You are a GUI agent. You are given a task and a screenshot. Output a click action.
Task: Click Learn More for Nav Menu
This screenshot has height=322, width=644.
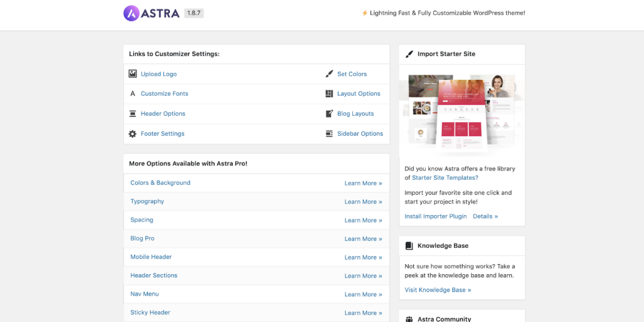tap(363, 294)
